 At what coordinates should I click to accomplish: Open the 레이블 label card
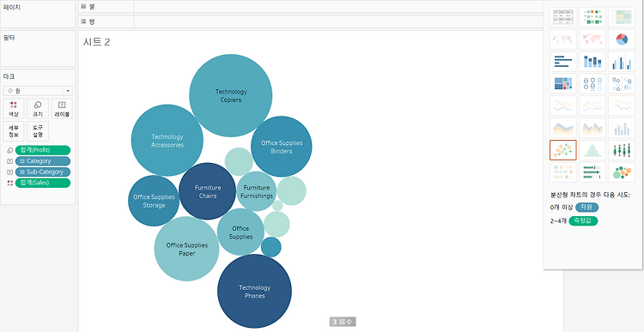coord(62,109)
